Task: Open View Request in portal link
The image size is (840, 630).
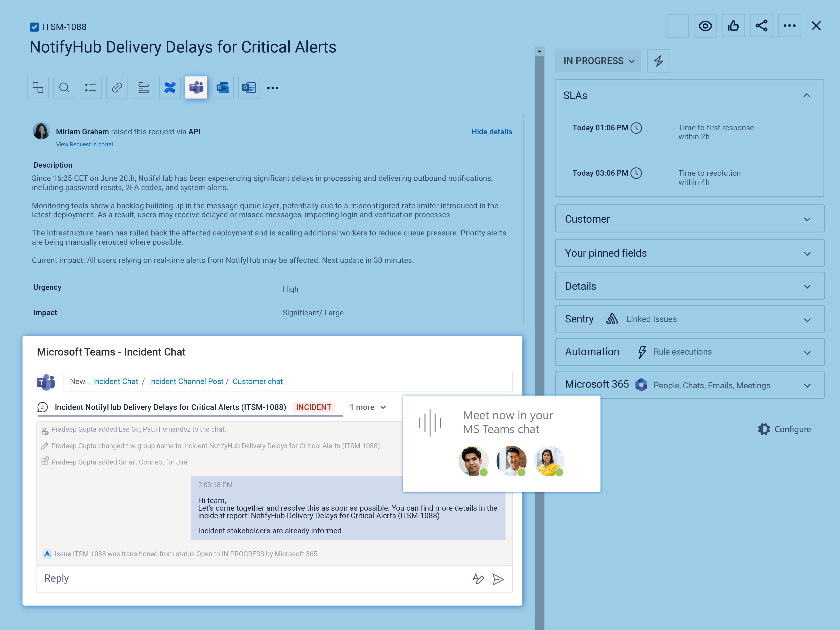Action: [x=84, y=144]
